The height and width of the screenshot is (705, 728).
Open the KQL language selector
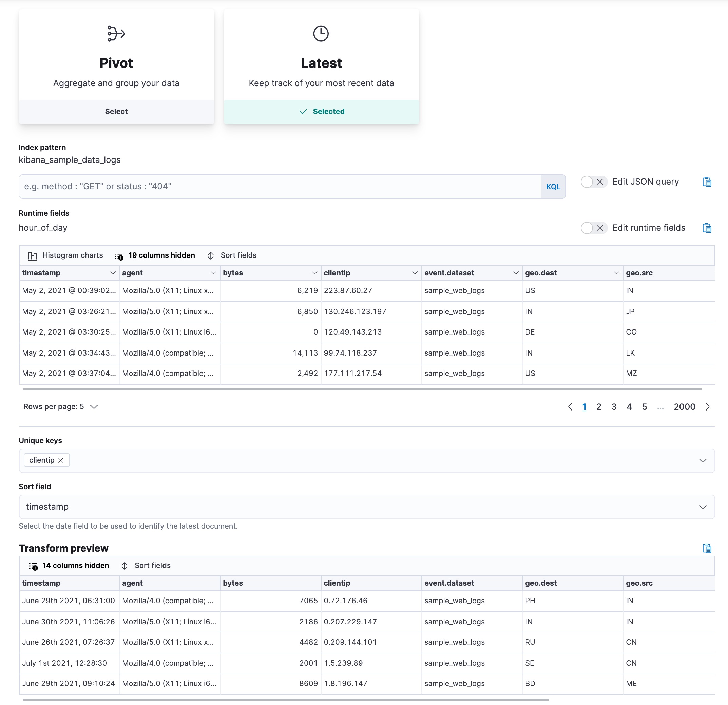coord(553,186)
